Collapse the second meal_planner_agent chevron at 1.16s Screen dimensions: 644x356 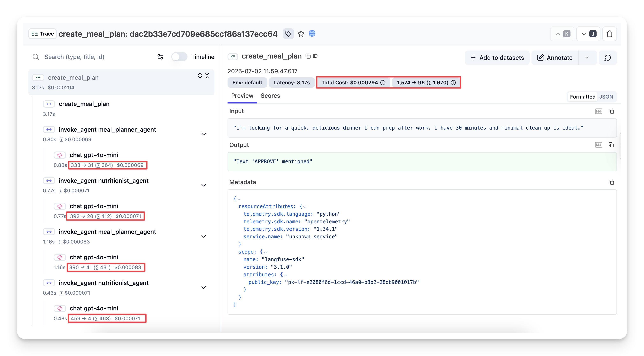tap(204, 237)
